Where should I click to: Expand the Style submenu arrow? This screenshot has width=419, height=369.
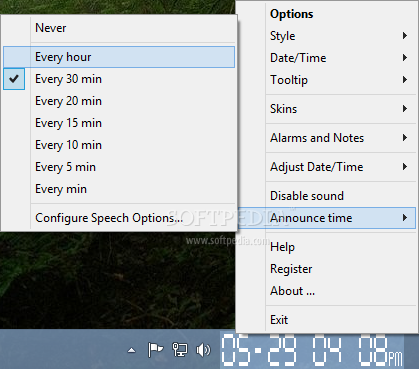(x=405, y=36)
